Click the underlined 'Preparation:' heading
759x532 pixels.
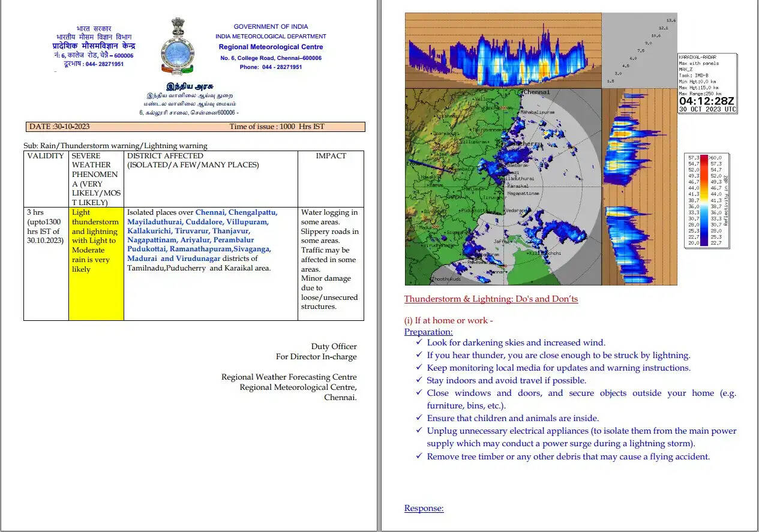point(428,332)
